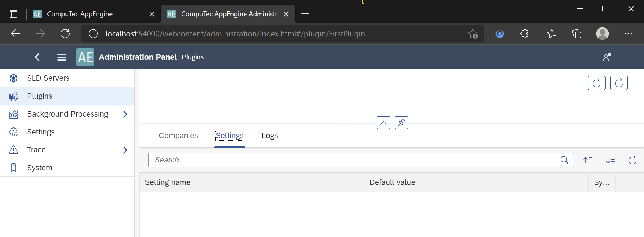
Task: Open System in the sidebar
Action: pyautogui.click(x=67, y=168)
